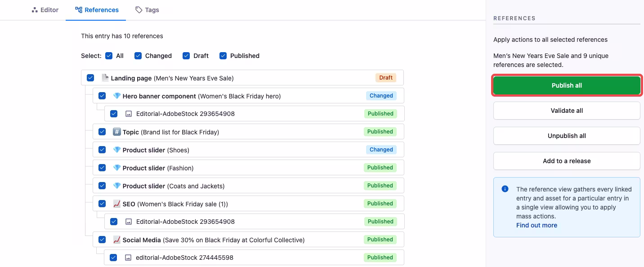Image resolution: width=644 pixels, height=267 pixels.
Task: Select the References tab
Action: pyautogui.click(x=97, y=10)
